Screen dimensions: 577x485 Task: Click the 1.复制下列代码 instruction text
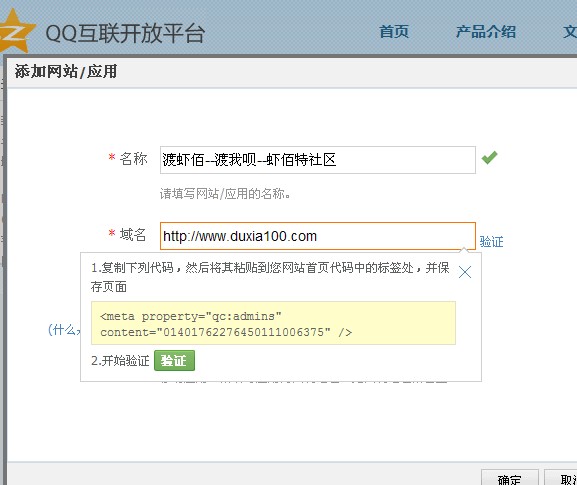click(270, 277)
